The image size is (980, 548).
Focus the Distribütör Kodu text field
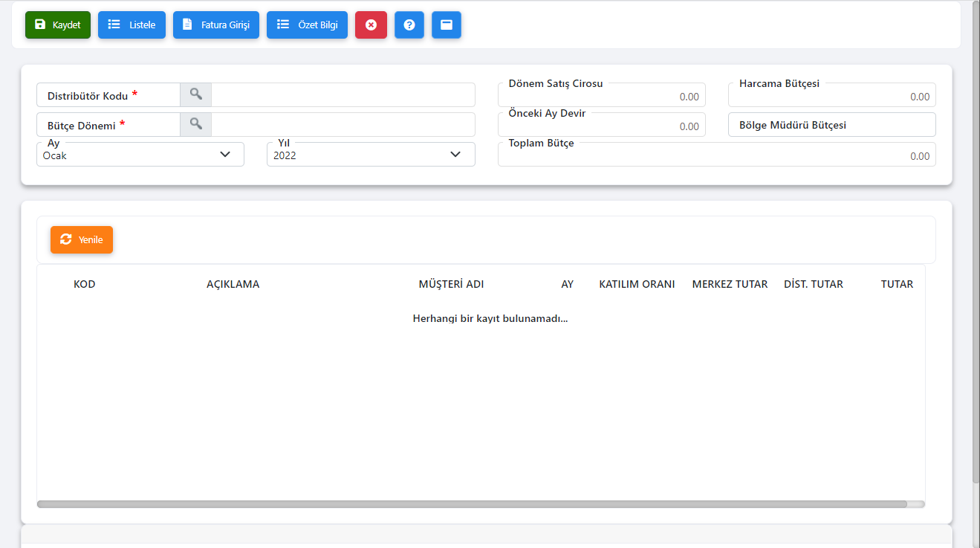pos(343,95)
